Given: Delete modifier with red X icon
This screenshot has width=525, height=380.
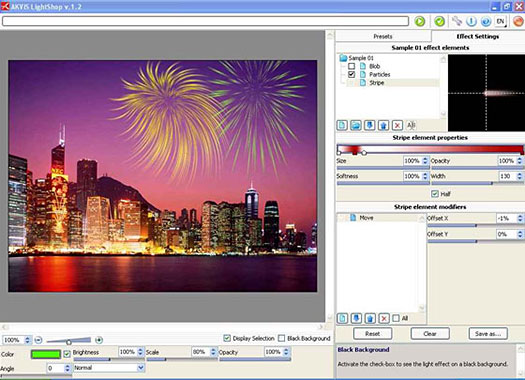Looking at the screenshot, I should 384,318.
